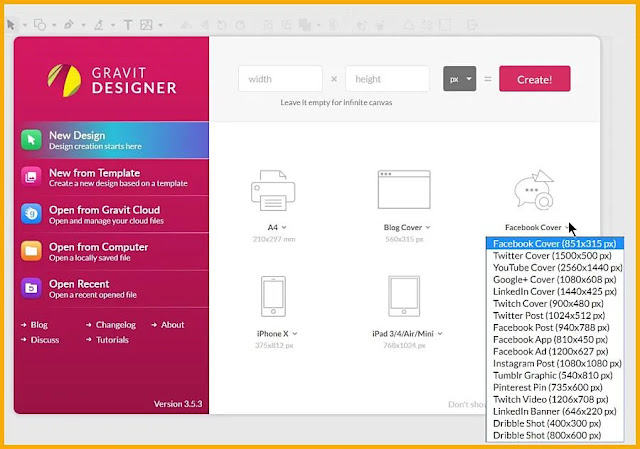The height and width of the screenshot is (449, 640).
Task: Click the Open from Gravit Cloud icon
Action: click(x=31, y=213)
